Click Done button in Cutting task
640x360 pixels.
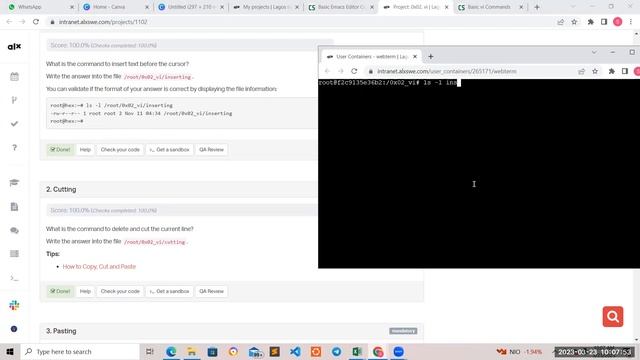(x=60, y=291)
